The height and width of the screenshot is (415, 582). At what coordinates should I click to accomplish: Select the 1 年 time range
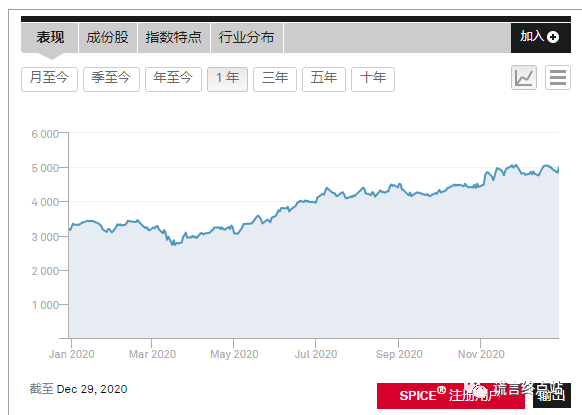click(x=228, y=79)
